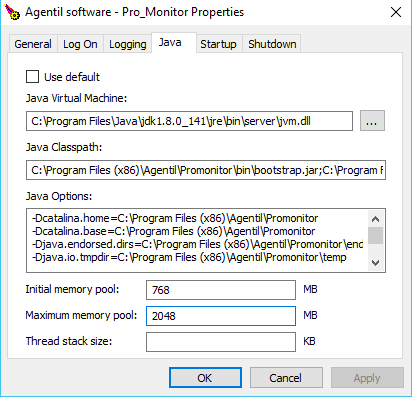Image resolution: width=412 pixels, height=397 pixels.
Task: Click the Java Options scroll down arrow
Action: (x=375, y=263)
